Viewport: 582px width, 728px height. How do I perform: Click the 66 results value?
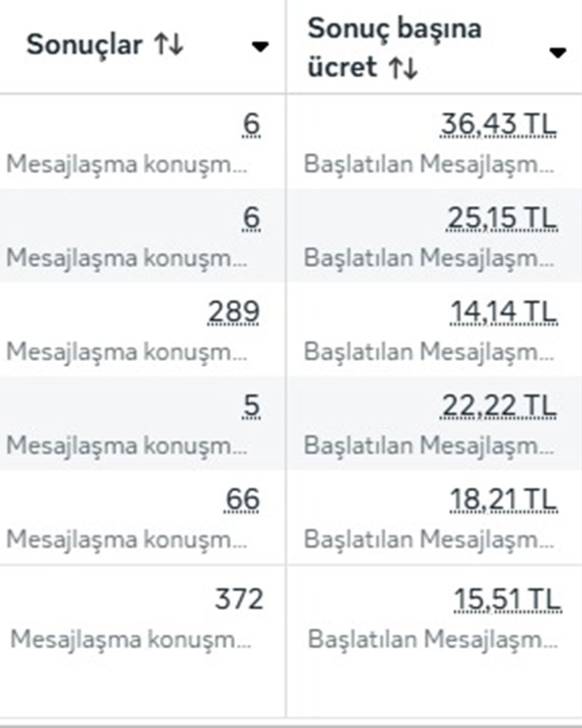pyautogui.click(x=242, y=500)
